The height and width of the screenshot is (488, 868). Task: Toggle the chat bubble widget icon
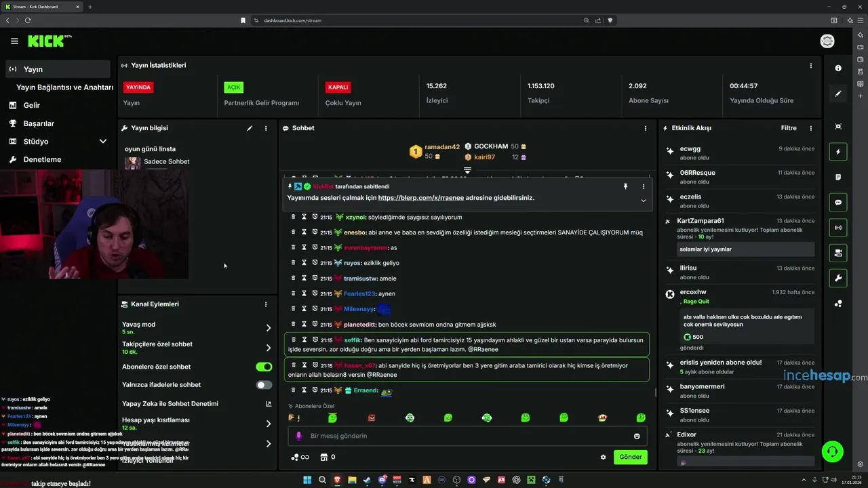[x=838, y=203]
